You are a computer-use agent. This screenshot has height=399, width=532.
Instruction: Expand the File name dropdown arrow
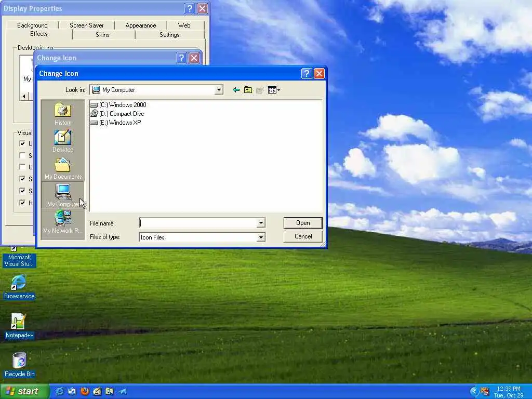261,223
